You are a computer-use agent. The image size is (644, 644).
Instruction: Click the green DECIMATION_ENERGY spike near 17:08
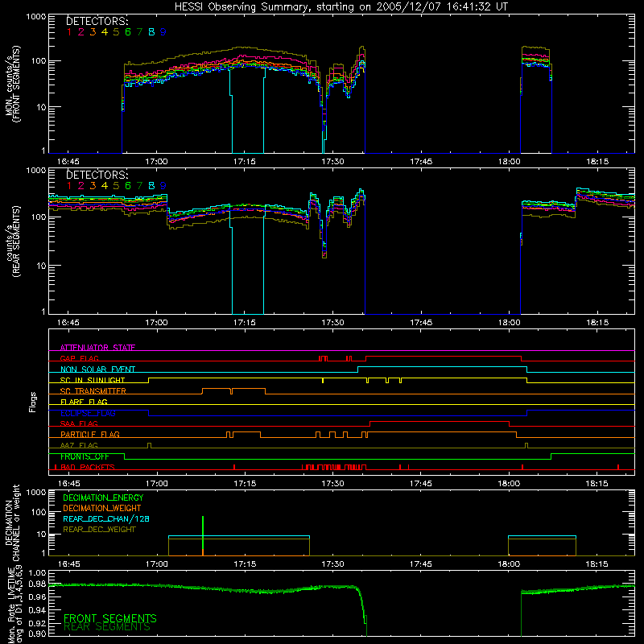(203, 536)
